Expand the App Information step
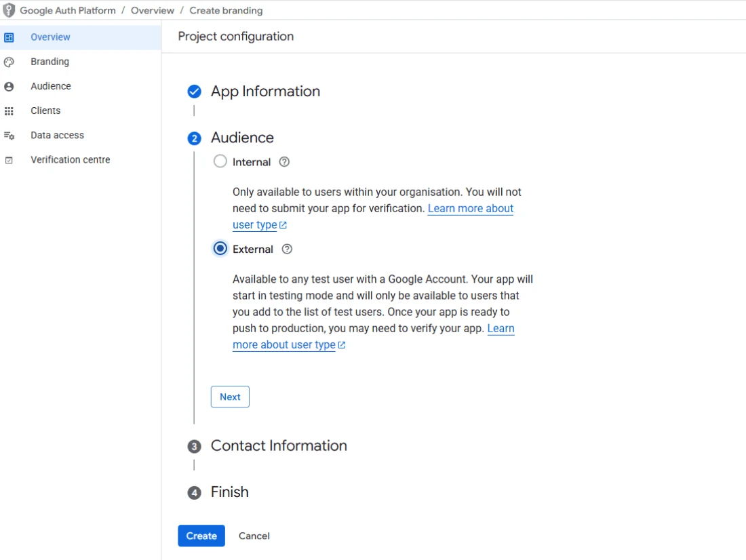 click(265, 92)
